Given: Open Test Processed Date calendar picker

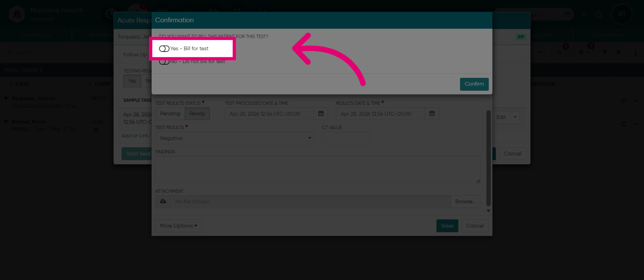Looking at the screenshot, I should [321, 114].
